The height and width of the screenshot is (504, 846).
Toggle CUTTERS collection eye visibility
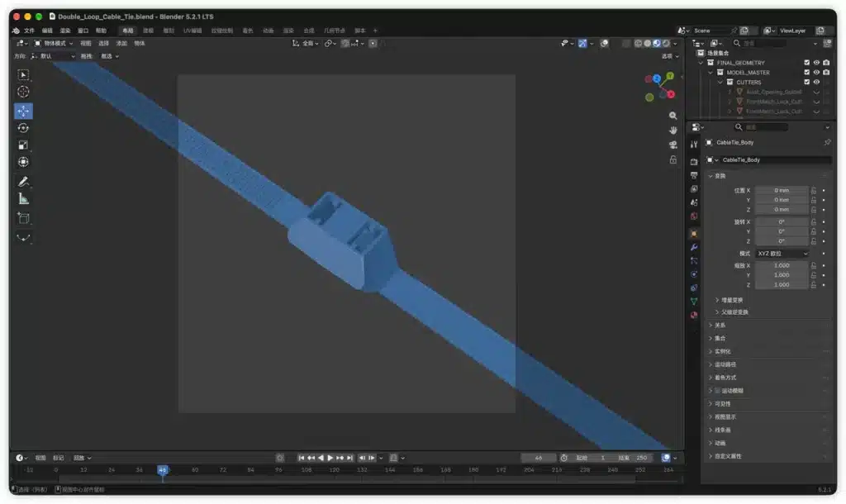coord(816,82)
